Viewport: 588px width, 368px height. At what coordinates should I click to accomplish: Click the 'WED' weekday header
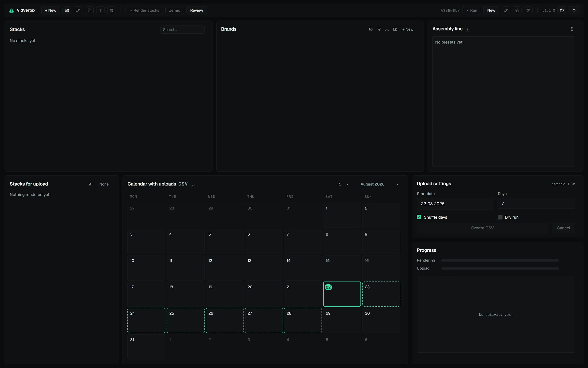coord(212,197)
